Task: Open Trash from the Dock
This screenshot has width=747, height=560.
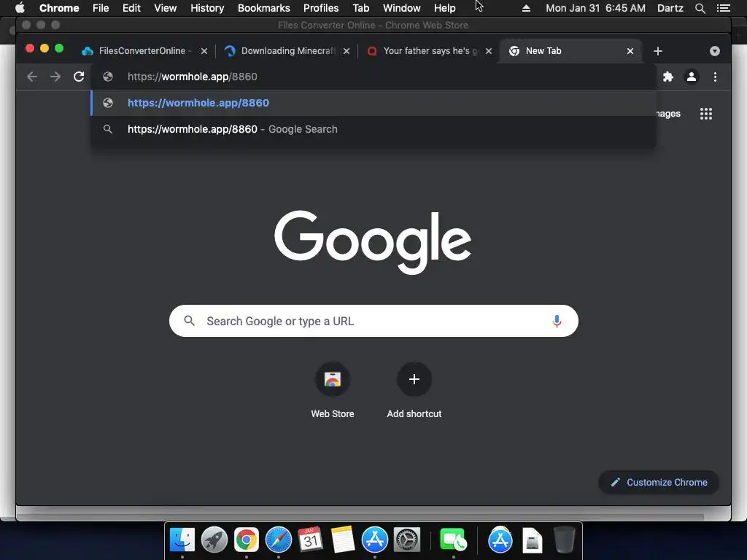Action: click(x=565, y=540)
